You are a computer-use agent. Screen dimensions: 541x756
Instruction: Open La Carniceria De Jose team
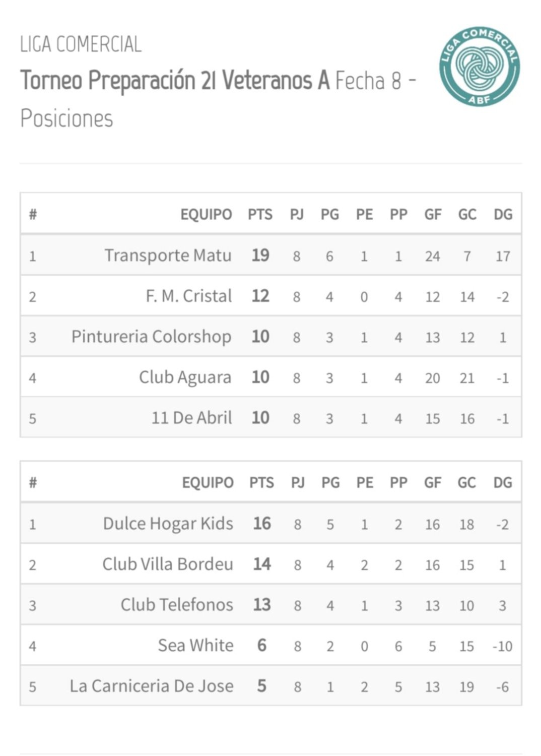(x=152, y=686)
